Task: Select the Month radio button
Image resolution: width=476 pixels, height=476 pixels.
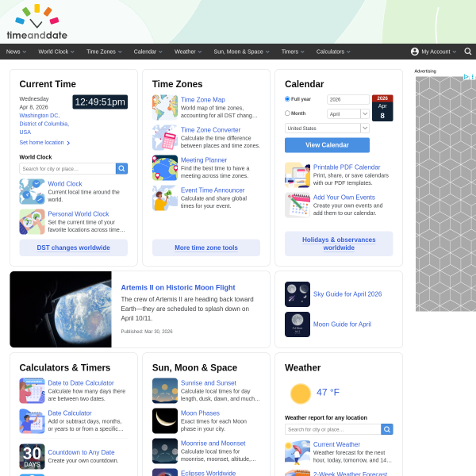Action: pyautogui.click(x=287, y=113)
